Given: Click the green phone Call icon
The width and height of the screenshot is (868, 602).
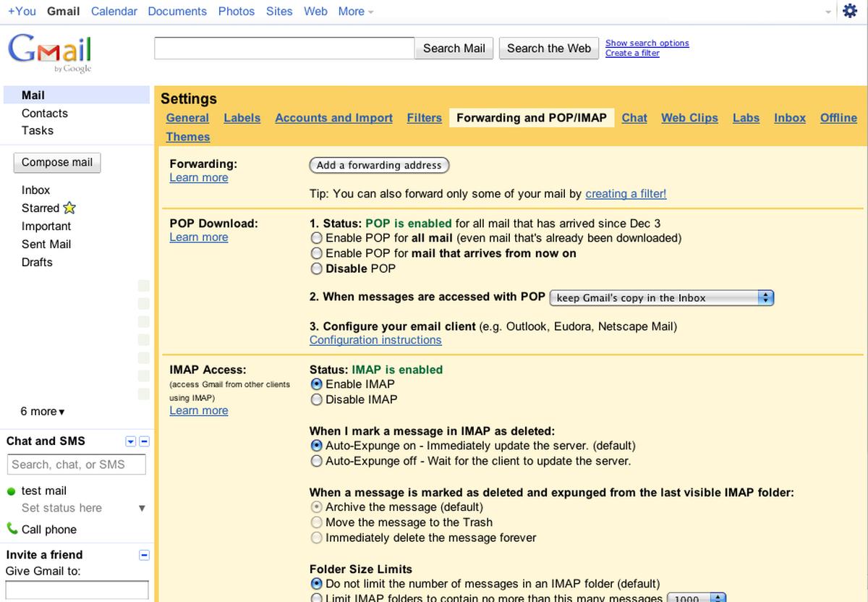Looking at the screenshot, I should click(x=12, y=529).
